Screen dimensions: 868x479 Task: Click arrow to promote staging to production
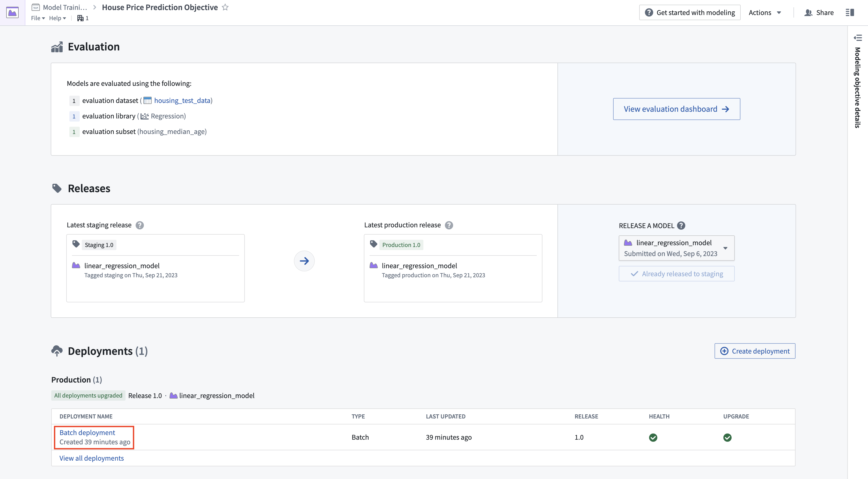pyautogui.click(x=304, y=261)
